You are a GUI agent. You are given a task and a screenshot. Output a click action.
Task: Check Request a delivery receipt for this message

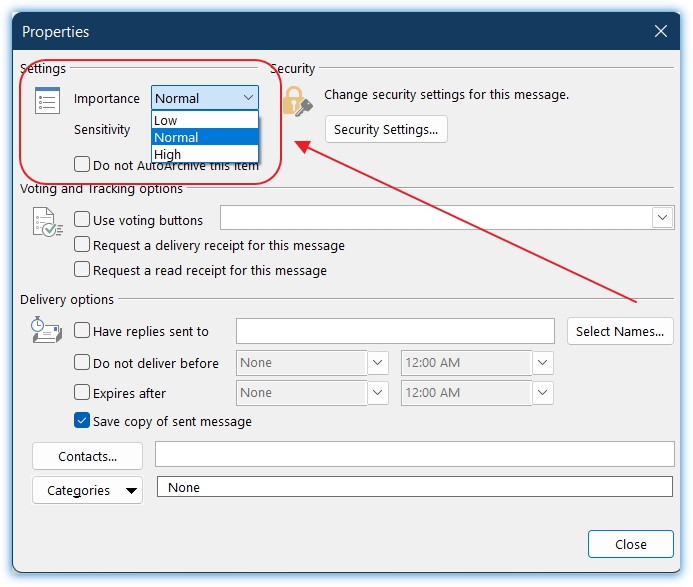[x=82, y=244]
